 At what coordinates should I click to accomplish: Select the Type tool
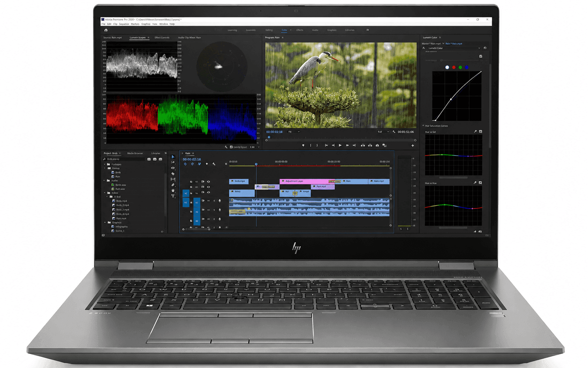[173, 196]
